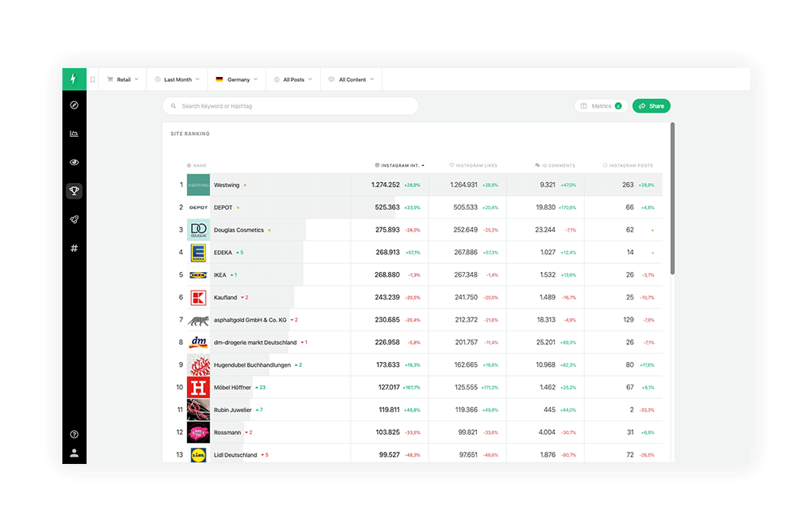810x532 pixels.
Task: Open the hashtag icon in sidebar
Action: point(74,248)
